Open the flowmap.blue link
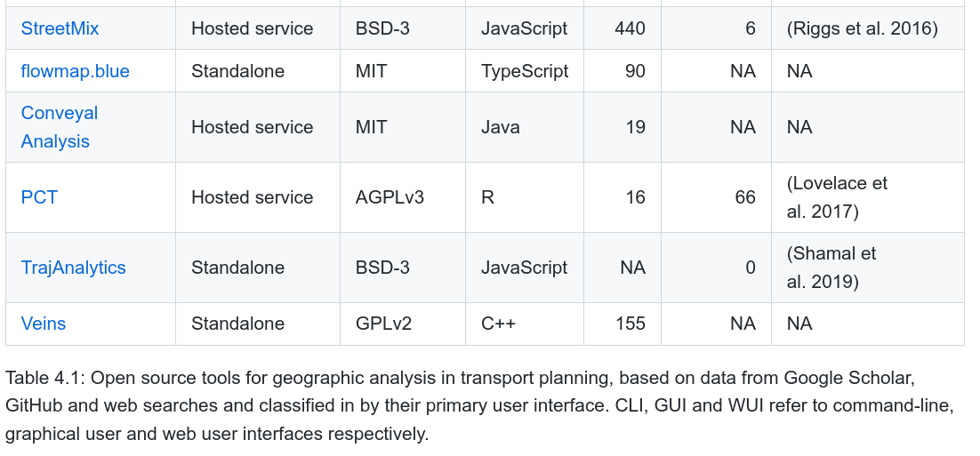Screen dimensions: 980x456 [75, 71]
